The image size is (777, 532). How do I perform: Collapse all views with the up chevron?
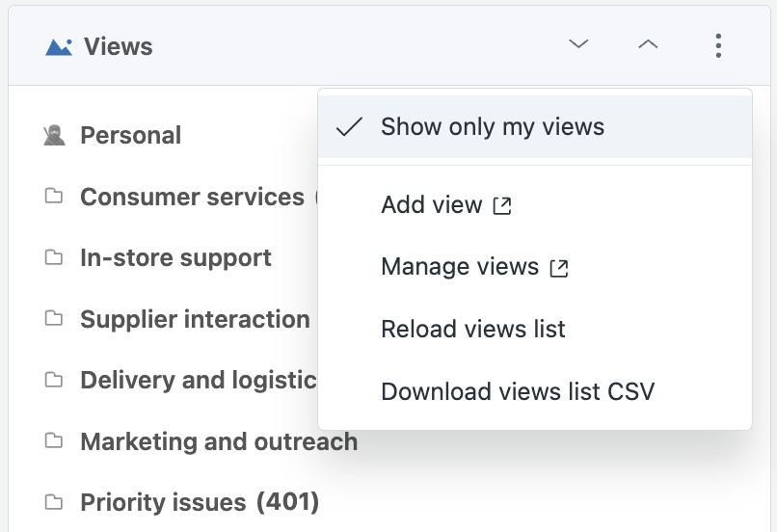pos(648,44)
